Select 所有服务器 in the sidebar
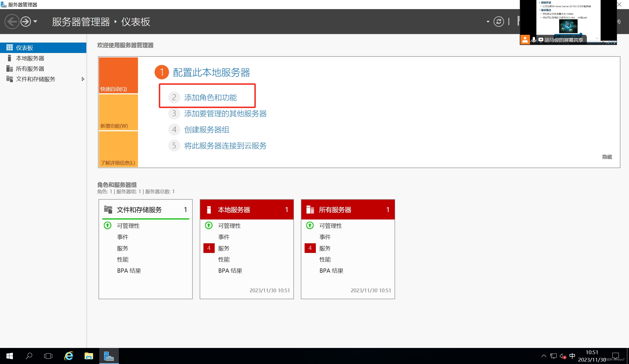This screenshot has height=364, width=629. click(30, 69)
